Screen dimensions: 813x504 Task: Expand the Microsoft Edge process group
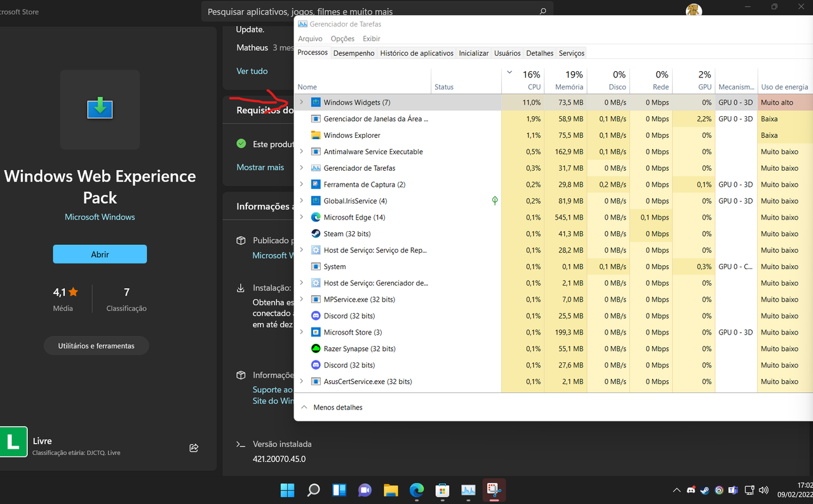click(301, 217)
